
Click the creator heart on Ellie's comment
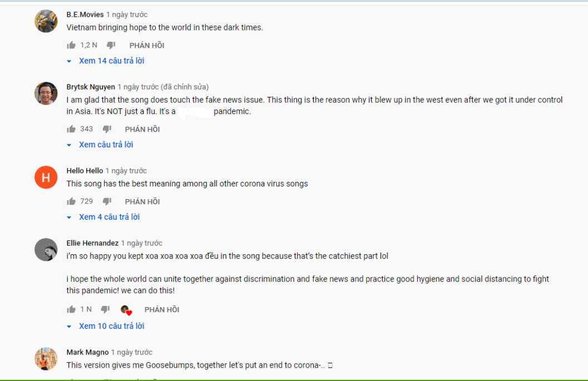[126, 310]
